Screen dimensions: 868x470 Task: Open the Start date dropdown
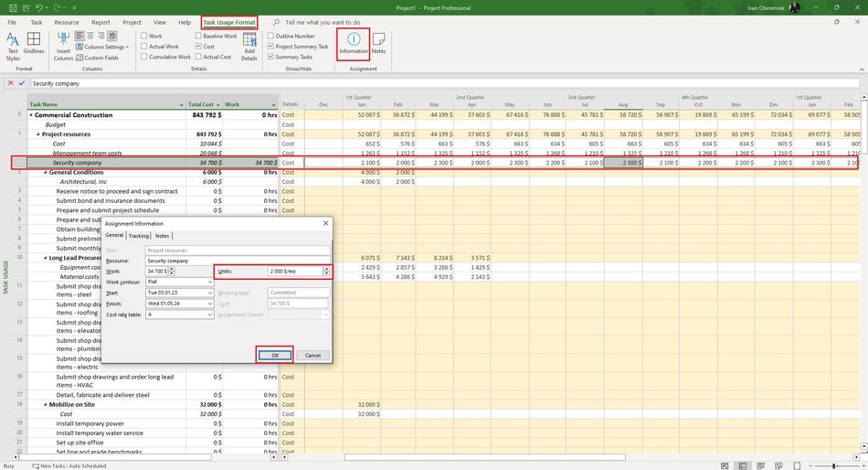point(210,293)
